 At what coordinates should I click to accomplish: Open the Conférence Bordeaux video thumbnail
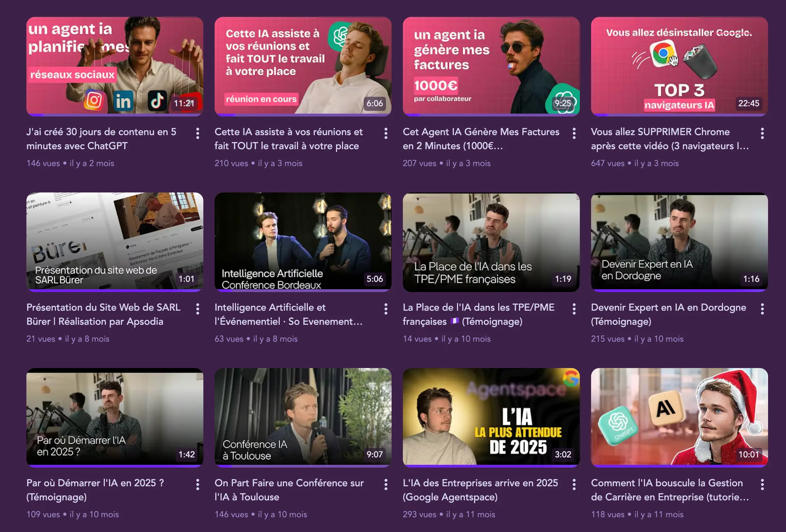(x=303, y=241)
